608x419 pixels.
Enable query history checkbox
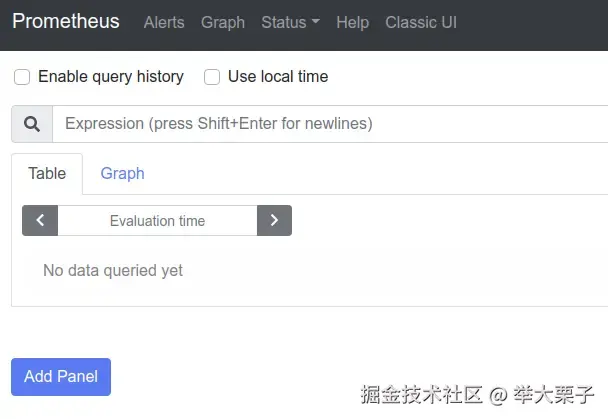22,77
